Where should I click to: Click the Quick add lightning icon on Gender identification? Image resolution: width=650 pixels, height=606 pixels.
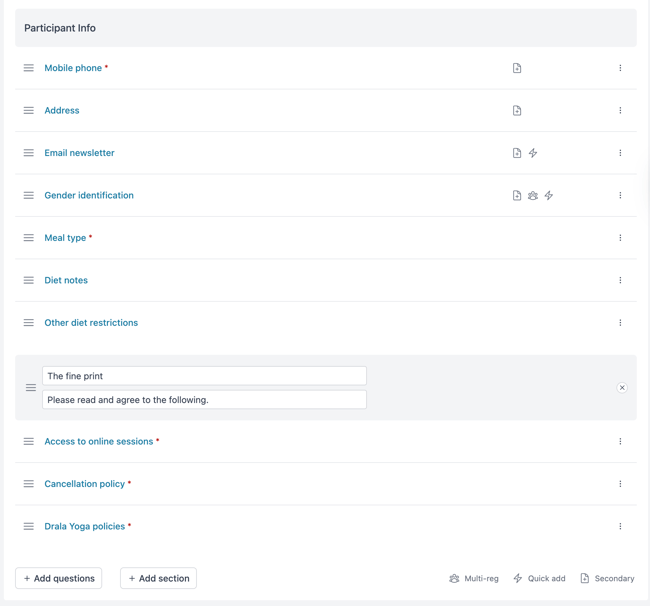point(549,195)
